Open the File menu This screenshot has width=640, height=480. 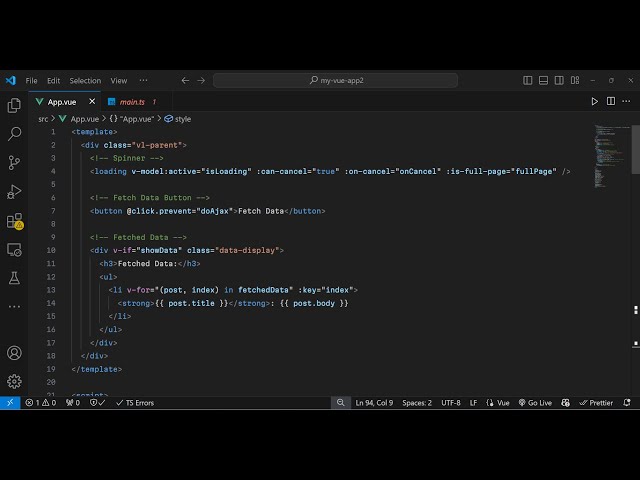click(x=32, y=80)
